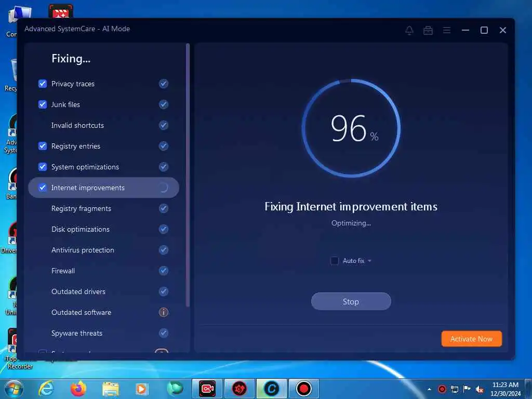Click the Internet improvements loading spinner
The width and height of the screenshot is (532, 399).
point(164,188)
